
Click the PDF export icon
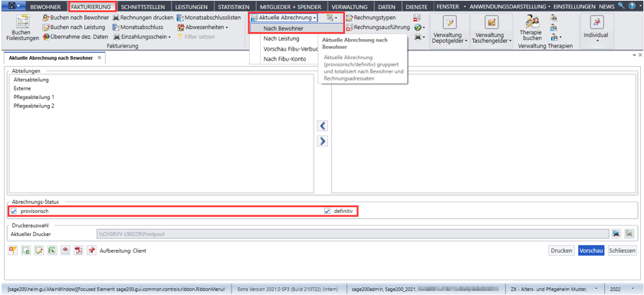click(78, 251)
